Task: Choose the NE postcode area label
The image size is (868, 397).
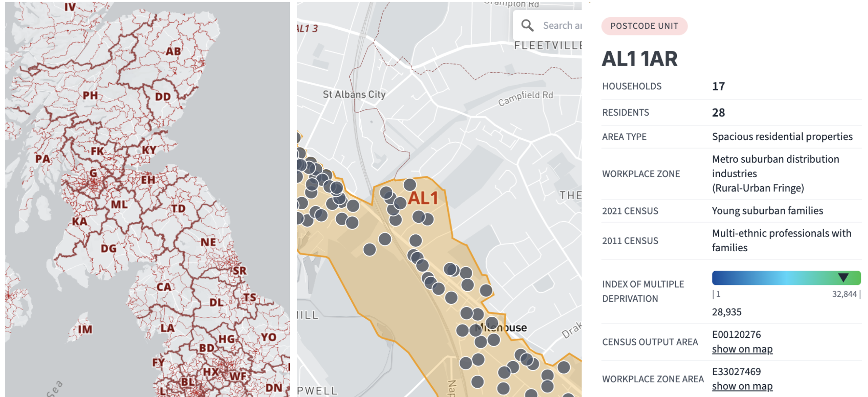Action: click(208, 242)
